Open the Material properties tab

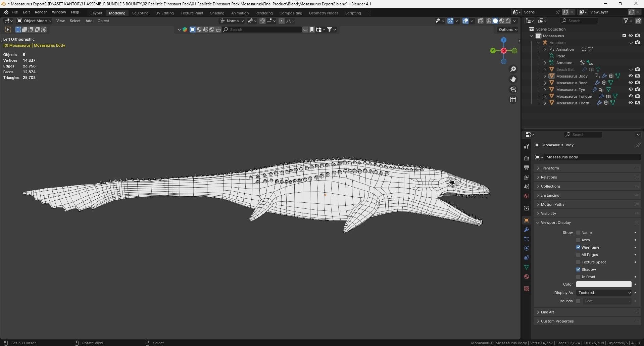526,277
